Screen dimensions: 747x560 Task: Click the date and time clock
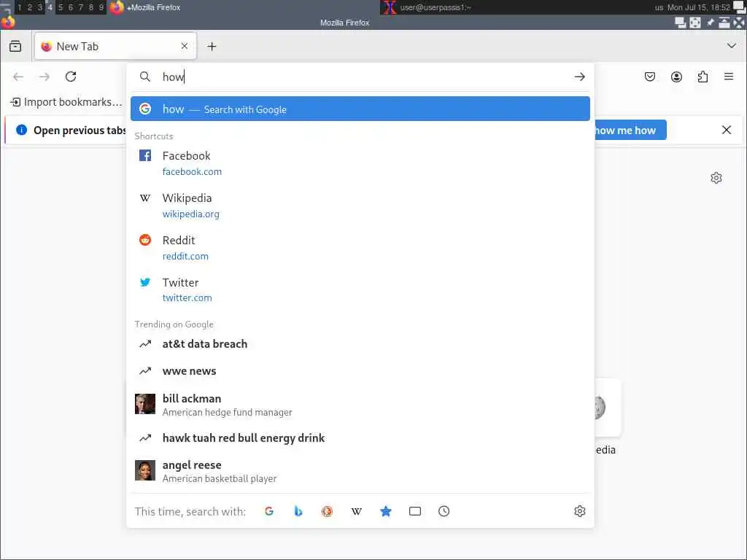(x=698, y=7)
